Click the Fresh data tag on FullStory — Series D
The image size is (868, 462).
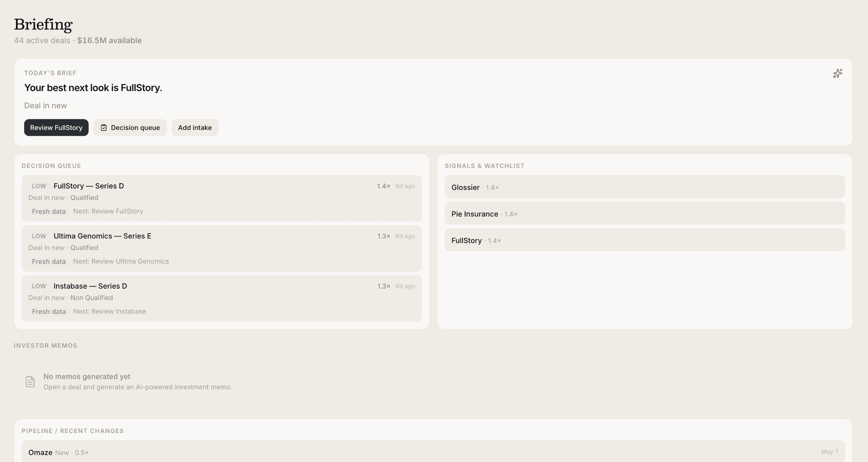point(49,211)
